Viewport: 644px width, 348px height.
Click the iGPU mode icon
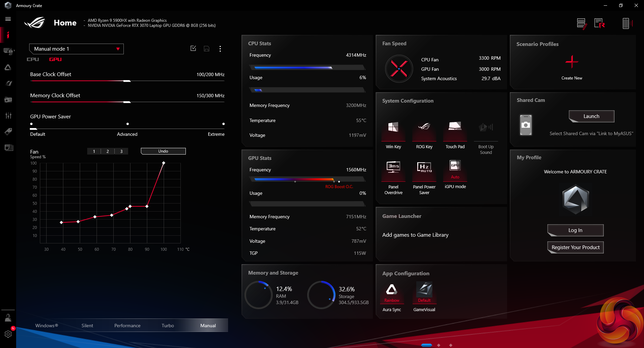tap(455, 166)
